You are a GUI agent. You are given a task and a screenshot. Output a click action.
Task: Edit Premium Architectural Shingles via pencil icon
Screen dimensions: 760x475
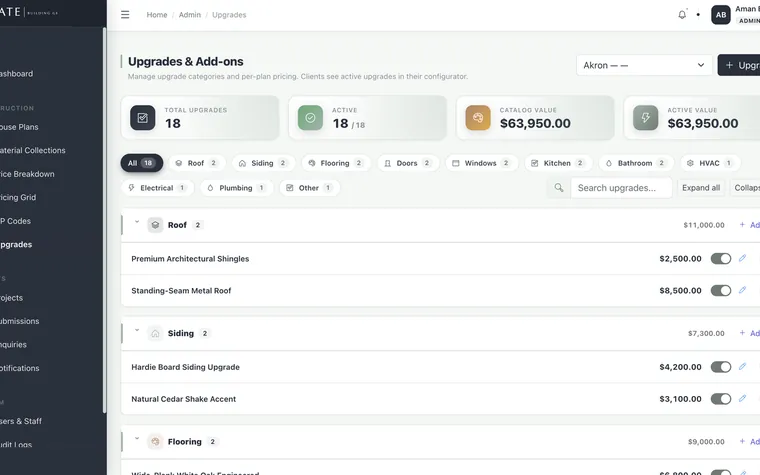pyautogui.click(x=742, y=258)
